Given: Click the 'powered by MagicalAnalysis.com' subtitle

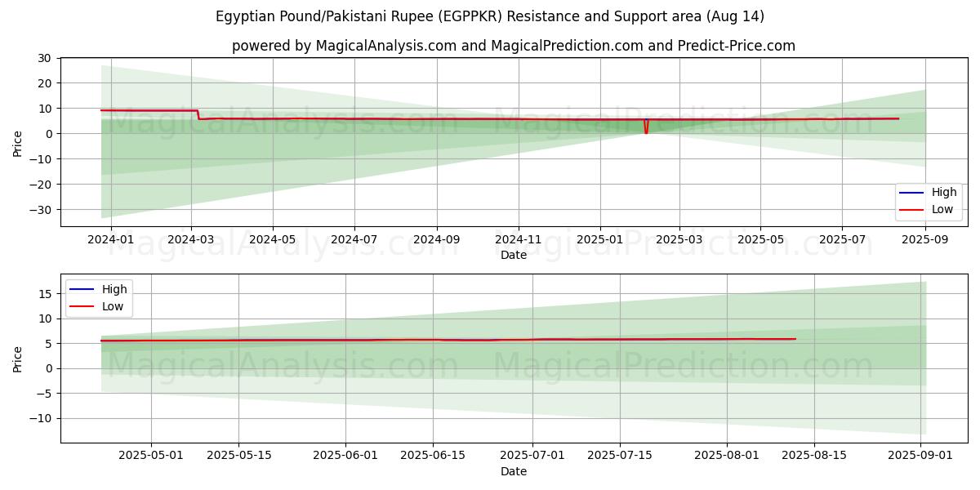Looking at the screenshot, I should (x=514, y=46).
